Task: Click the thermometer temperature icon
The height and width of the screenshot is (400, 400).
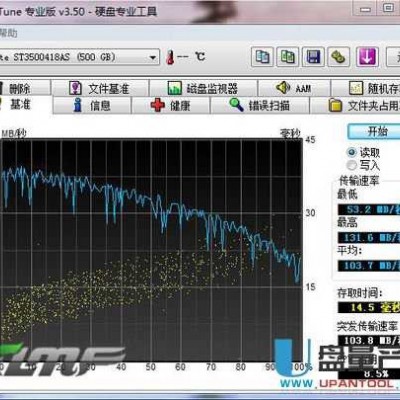Action: (x=170, y=57)
